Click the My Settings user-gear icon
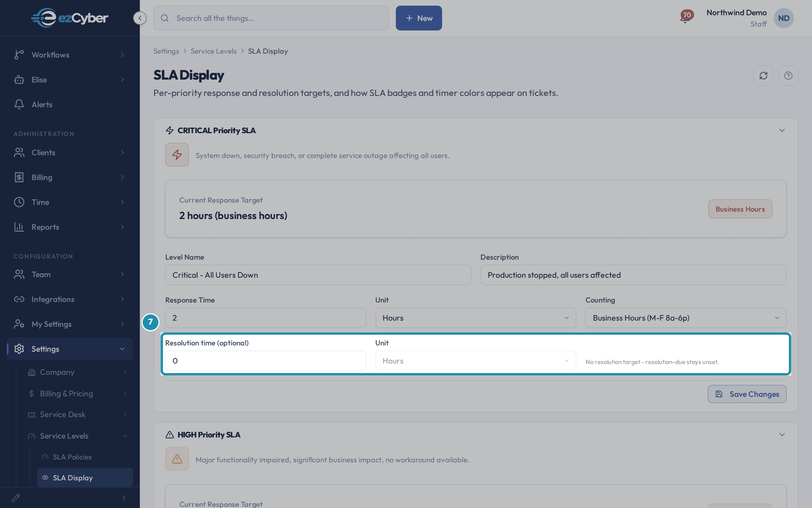This screenshot has height=508, width=812. (19, 324)
